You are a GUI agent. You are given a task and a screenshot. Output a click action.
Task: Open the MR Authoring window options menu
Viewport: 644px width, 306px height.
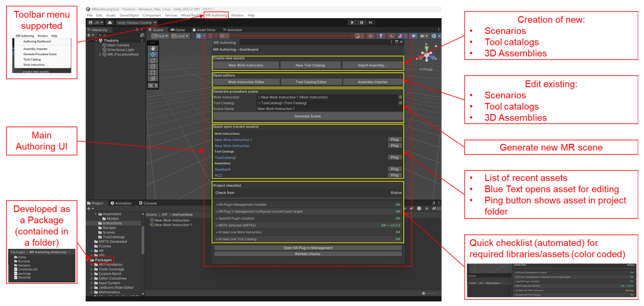point(391,42)
